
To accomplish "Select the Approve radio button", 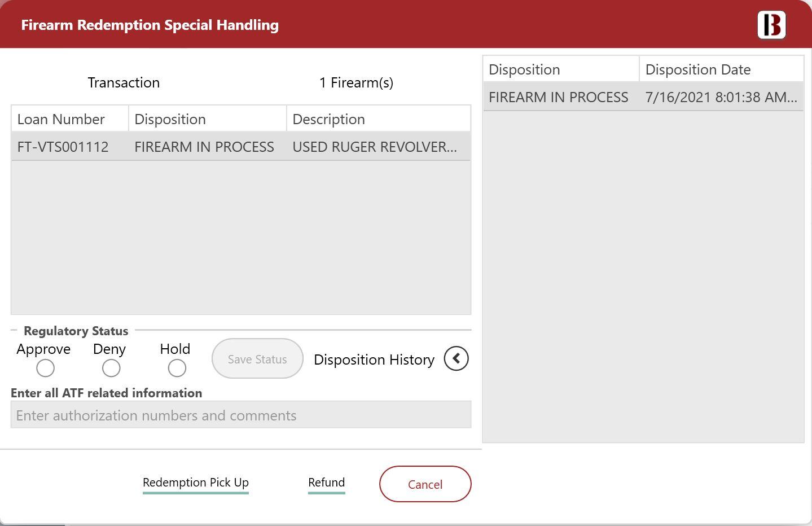I will [x=45, y=369].
